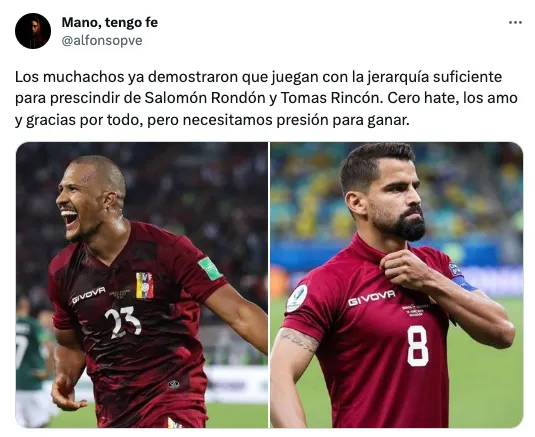Open the 'Mano, tengo fe' display name
Image resolution: width=535 pixels, height=437 pixels.
pos(110,23)
